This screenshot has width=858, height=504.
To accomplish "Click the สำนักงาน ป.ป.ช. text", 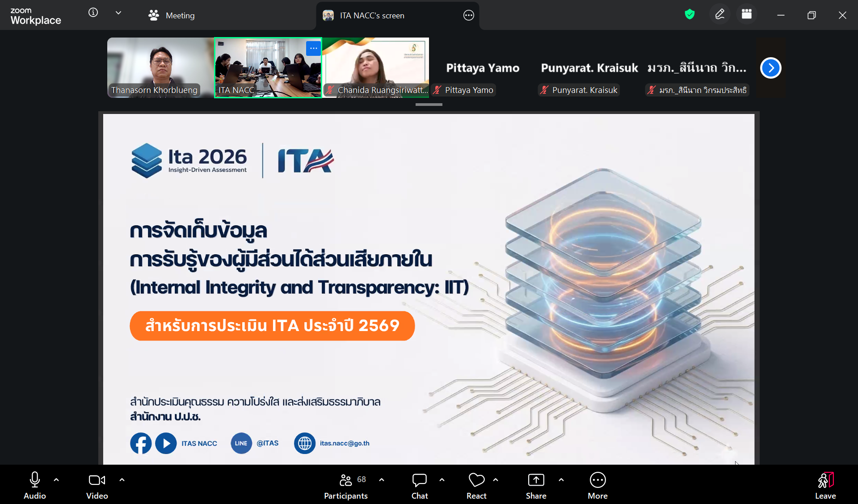I will click(x=165, y=416).
